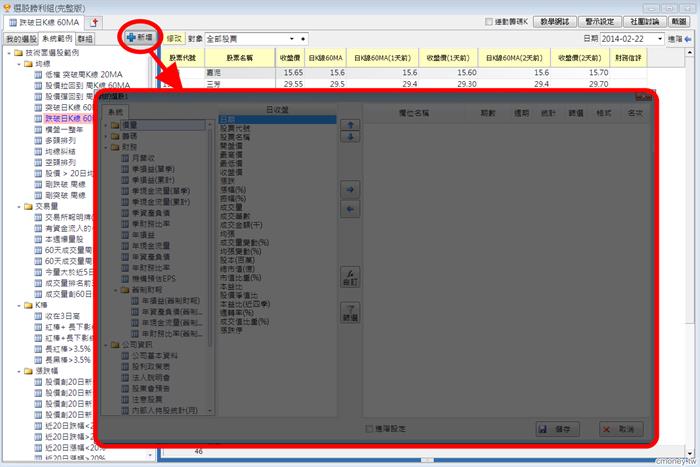This screenshot has height=467, width=700.
Task: Select the 公司基本資料 tree item
Action: pyautogui.click(x=154, y=356)
